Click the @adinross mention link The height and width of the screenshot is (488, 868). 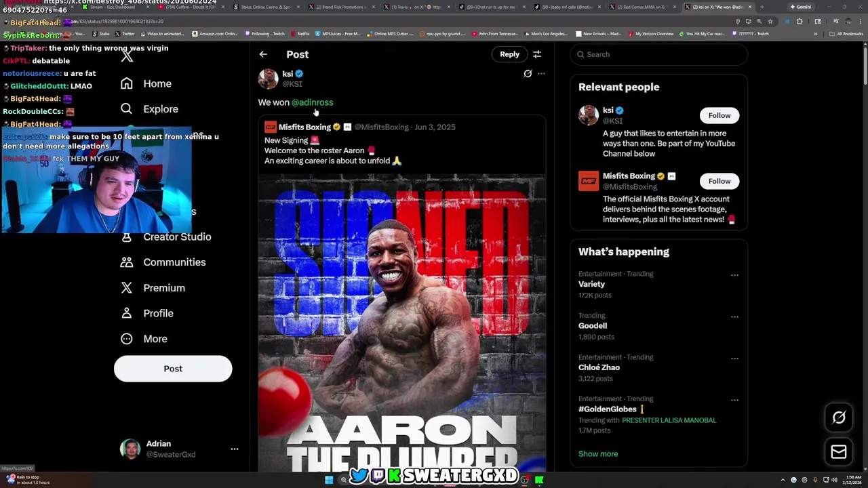pos(312,102)
